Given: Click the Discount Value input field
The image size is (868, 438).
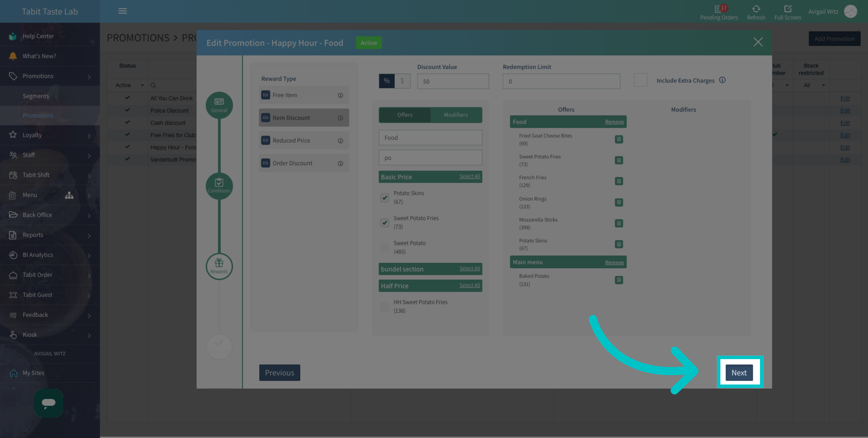Looking at the screenshot, I should point(453,81).
